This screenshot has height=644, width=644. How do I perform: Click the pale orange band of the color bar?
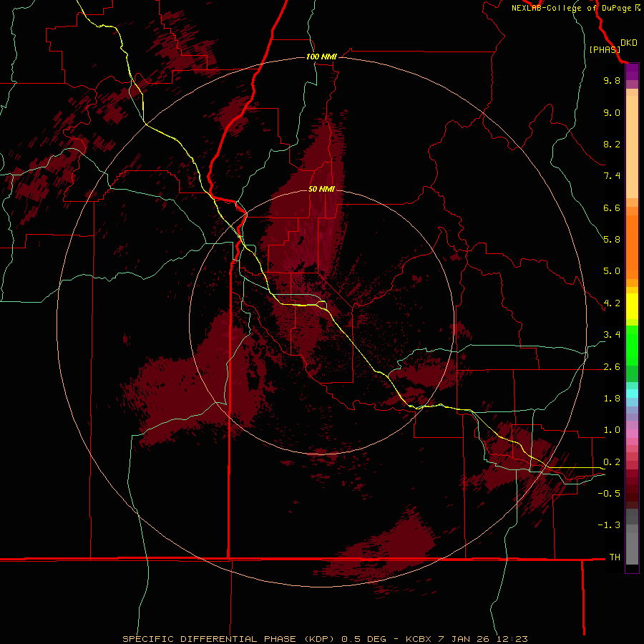(632, 147)
